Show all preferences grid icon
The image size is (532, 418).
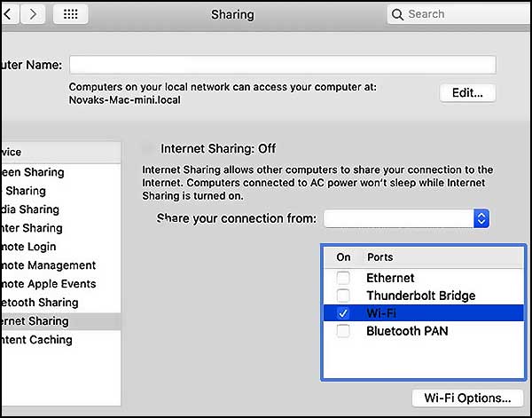pos(71,14)
